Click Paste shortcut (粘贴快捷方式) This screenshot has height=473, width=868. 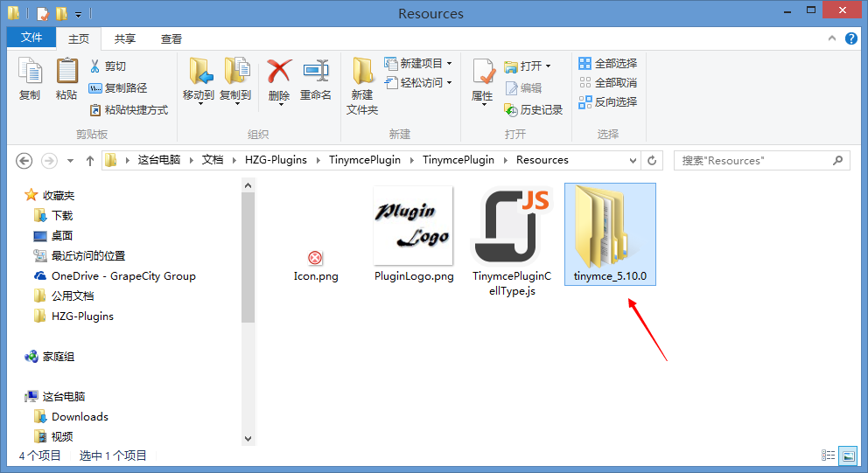click(129, 110)
